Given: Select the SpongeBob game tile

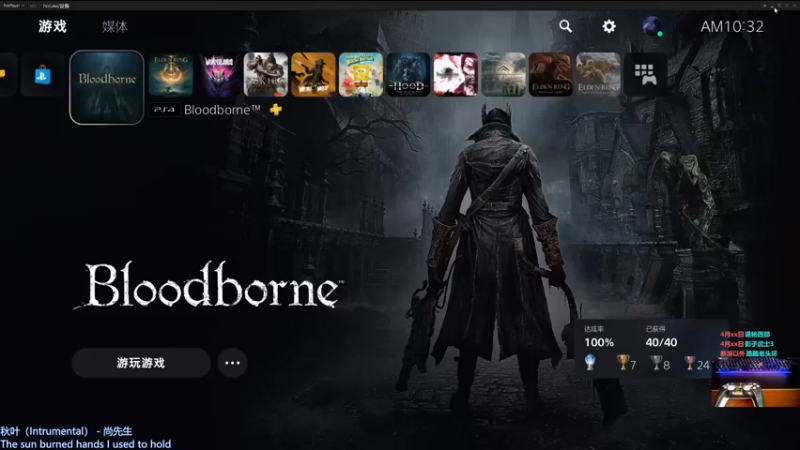Looking at the screenshot, I should click(x=361, y=74).
